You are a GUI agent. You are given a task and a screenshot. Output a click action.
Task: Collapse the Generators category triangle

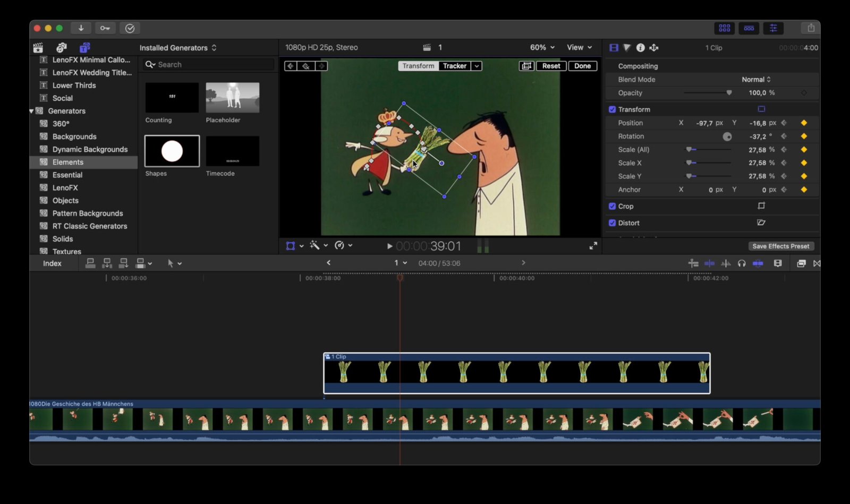click(x=31, y=111)
